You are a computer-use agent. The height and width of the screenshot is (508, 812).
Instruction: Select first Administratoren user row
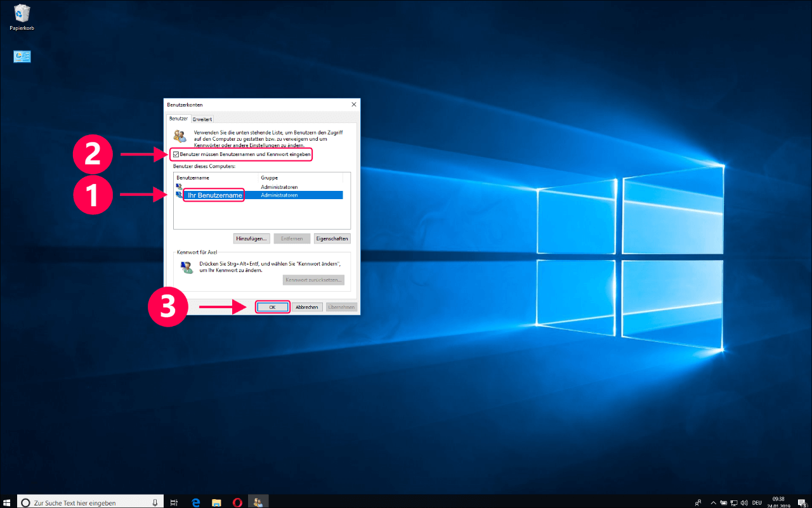259,187
